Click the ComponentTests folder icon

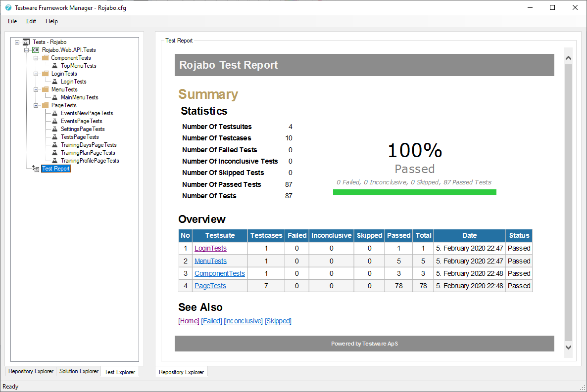point(46,58)
